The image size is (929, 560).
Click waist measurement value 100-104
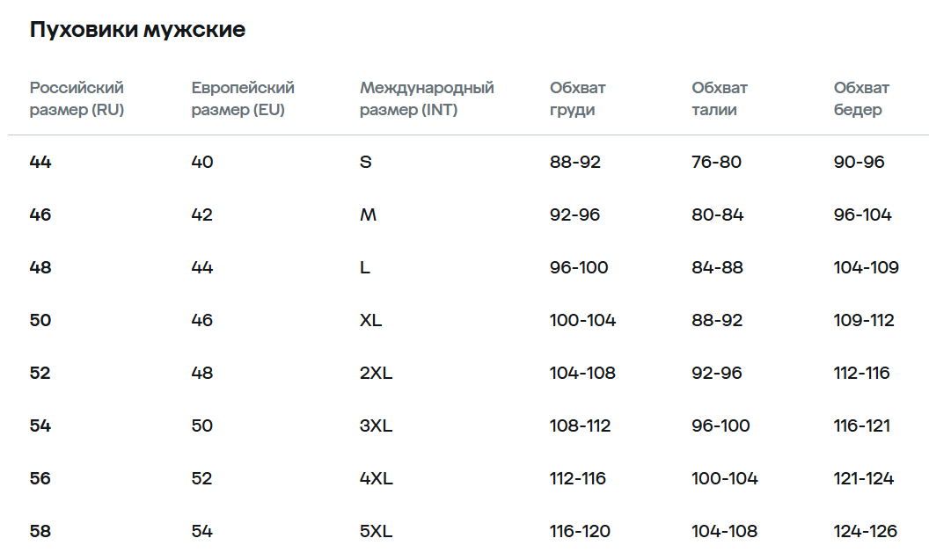(725, 478)
